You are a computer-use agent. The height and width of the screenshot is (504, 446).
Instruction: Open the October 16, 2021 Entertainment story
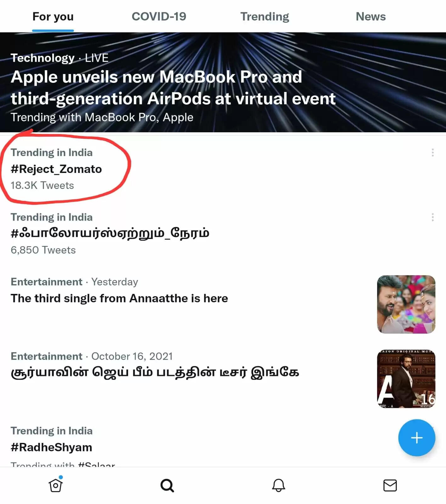(155, 372)
